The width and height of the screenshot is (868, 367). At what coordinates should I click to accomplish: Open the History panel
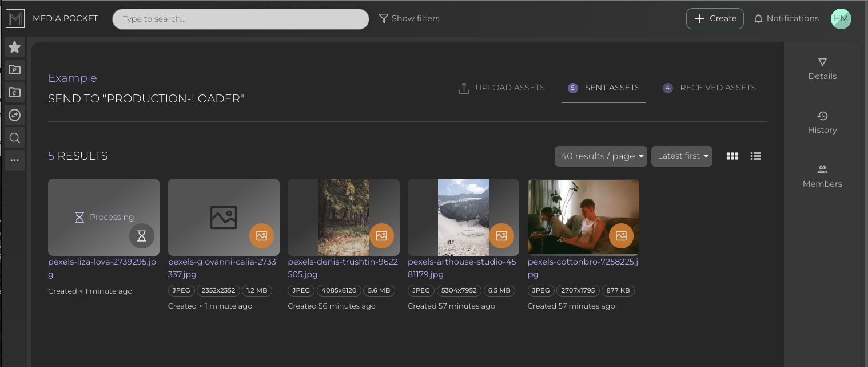coord(822,122)
